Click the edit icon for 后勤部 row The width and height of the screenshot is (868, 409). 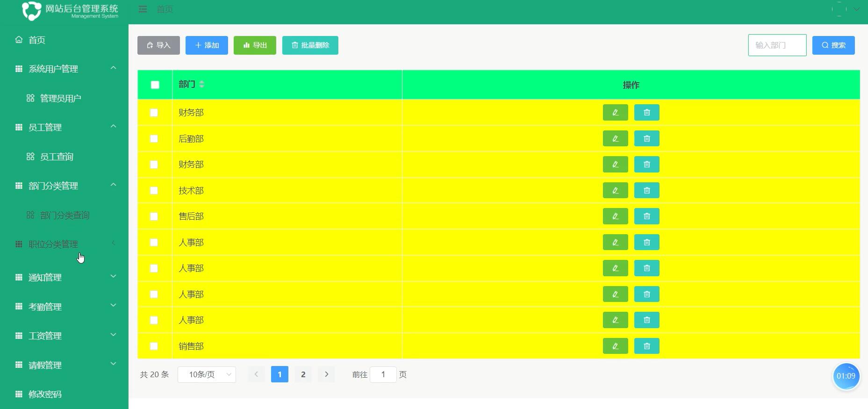[x=615, y=138]
